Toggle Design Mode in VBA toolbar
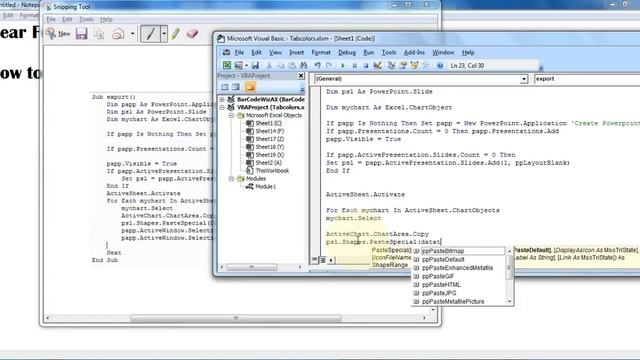 [378, 65]
